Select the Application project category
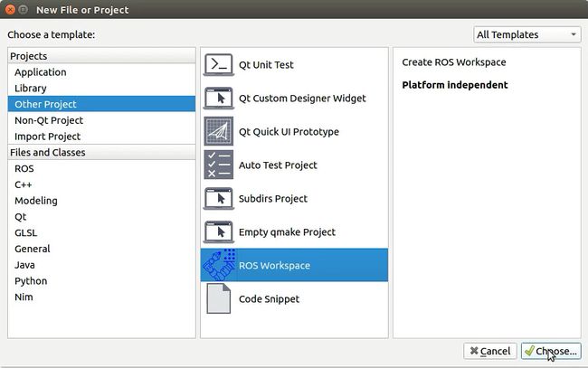The image size is (588, 368). (101, 72)
